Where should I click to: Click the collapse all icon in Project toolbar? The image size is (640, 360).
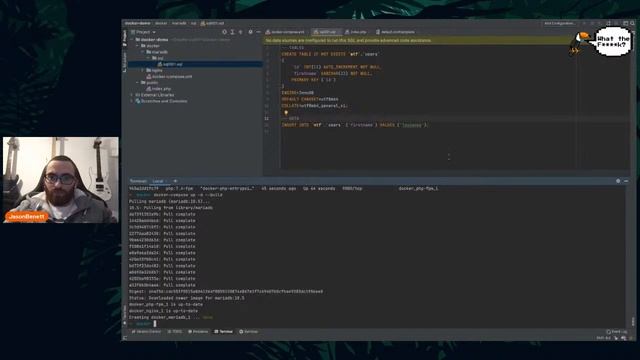(x=240, y=32)
